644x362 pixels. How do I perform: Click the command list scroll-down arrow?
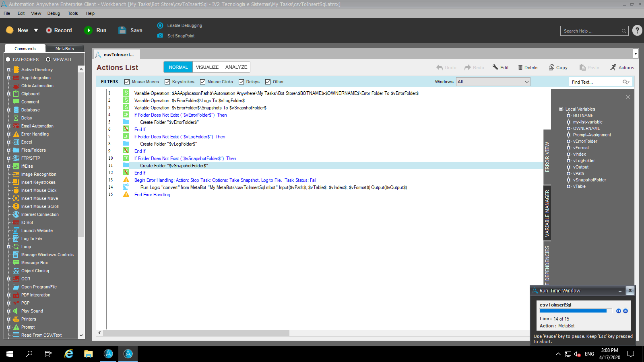click(81, 335)
